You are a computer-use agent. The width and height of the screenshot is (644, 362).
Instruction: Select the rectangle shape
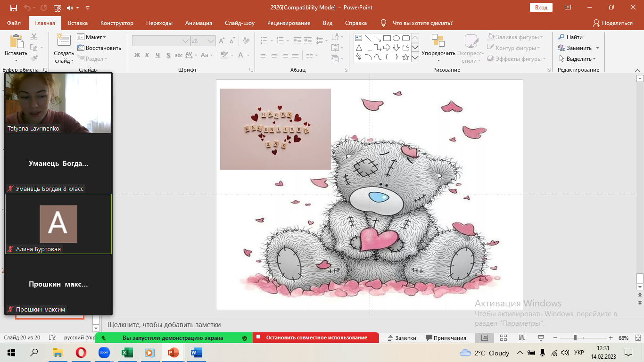pyautogui.click(x=387, y=38)
